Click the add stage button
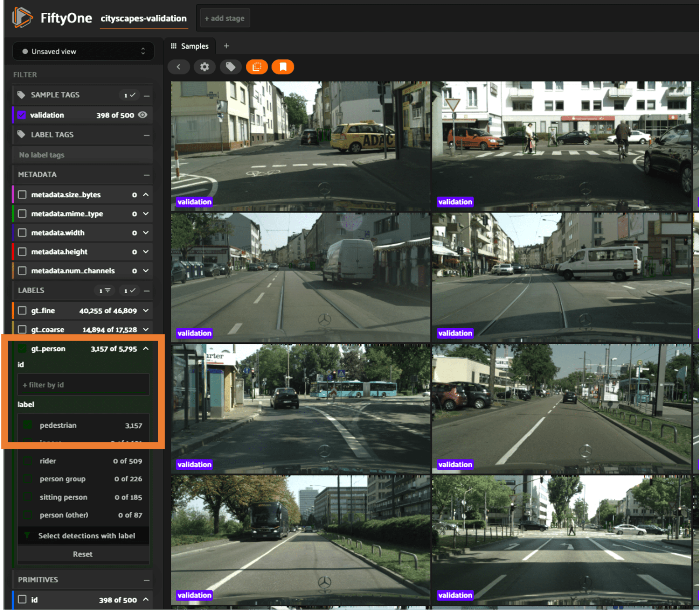The width and height of the screenshot is (700, 610). (x=224, y=18)
